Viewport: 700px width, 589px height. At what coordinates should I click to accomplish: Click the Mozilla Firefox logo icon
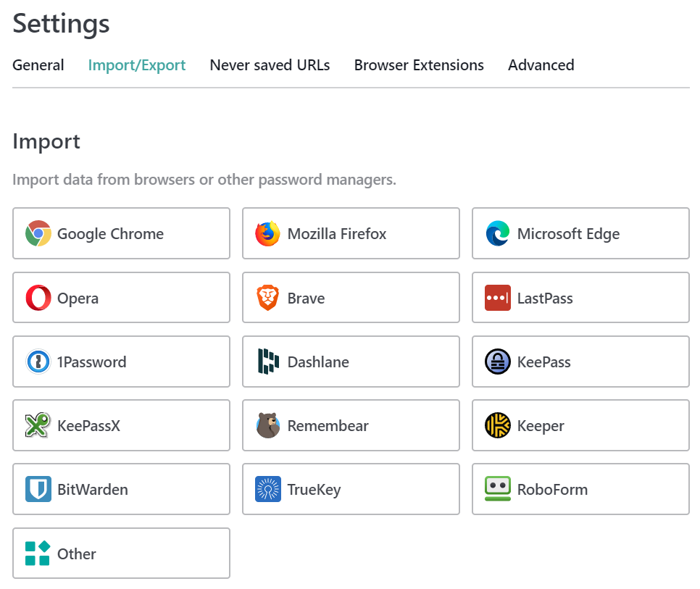[x=268, y=233]
